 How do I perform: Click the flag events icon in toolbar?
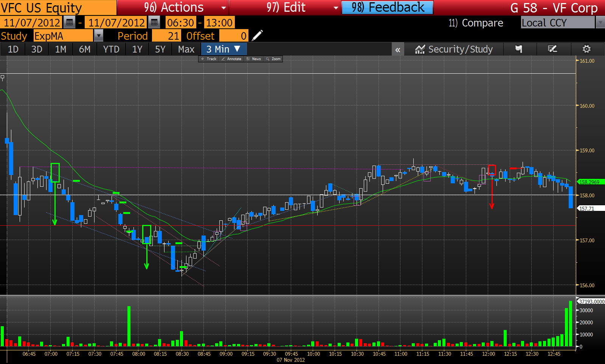(x=519, y=49)
